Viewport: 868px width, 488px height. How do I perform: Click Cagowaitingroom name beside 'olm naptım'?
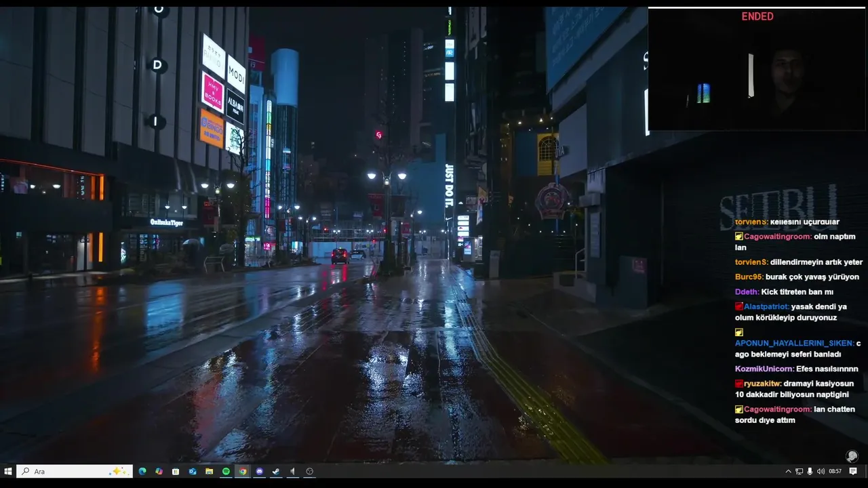click(778, 237)
